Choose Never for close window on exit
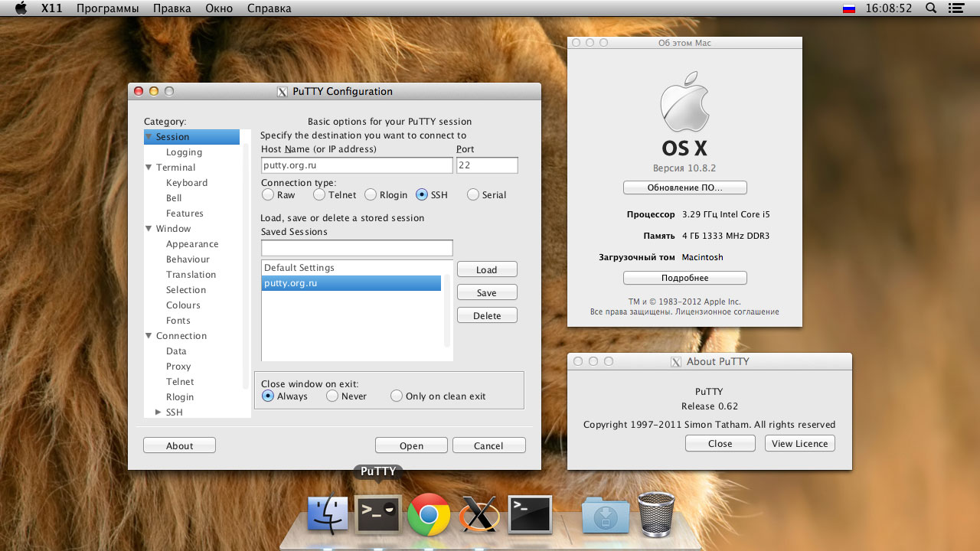The height and width of the screenshot is (551, 980). (x=332, y=396)
